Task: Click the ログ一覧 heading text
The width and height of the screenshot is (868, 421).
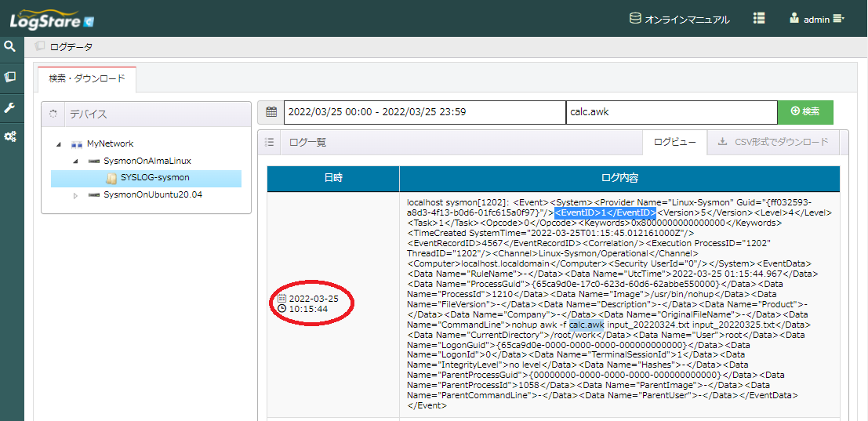Action: pyautogui.click(x=308, y=142)
